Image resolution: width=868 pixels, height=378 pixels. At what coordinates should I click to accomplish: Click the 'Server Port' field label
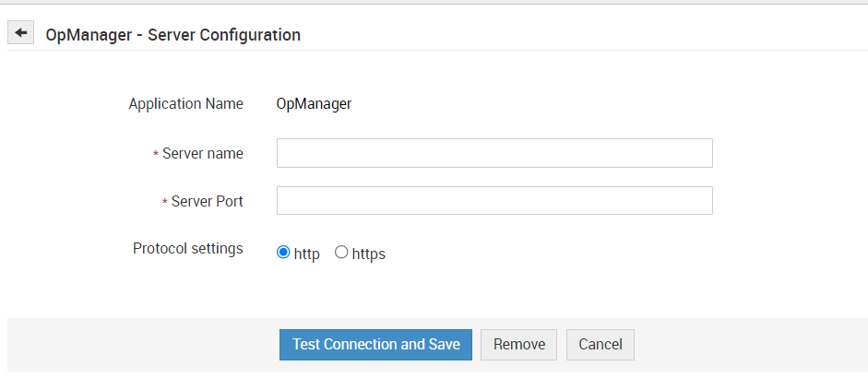207,201
